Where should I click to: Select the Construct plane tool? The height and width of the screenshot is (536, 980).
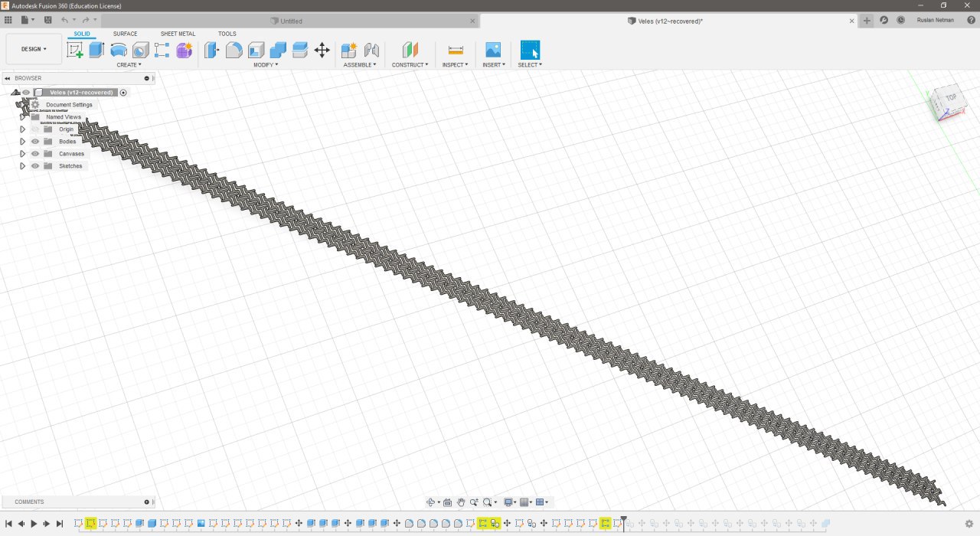pyautogui.click(x=410, y=51)
